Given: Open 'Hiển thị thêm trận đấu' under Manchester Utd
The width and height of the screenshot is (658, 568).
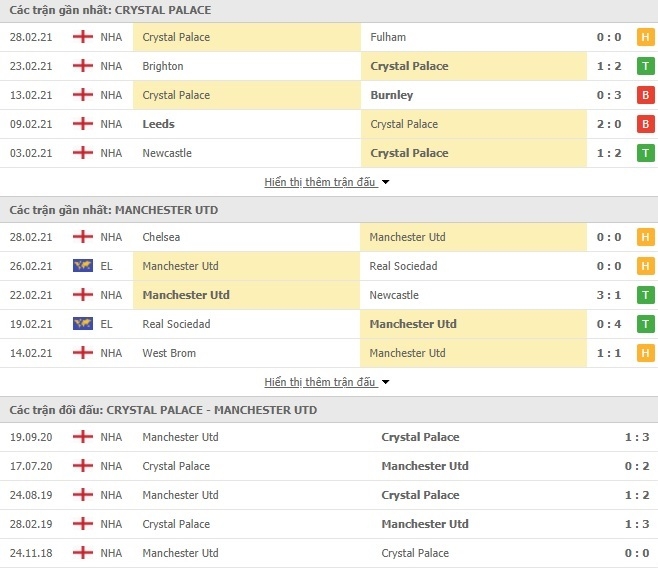Looking at the screenshot, I should 320,382.
